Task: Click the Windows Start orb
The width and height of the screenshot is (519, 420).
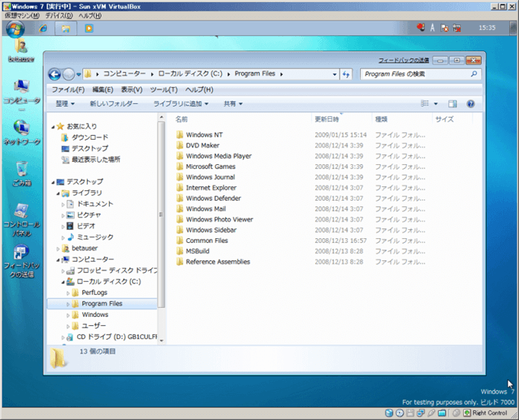Action: pos(15,28)
